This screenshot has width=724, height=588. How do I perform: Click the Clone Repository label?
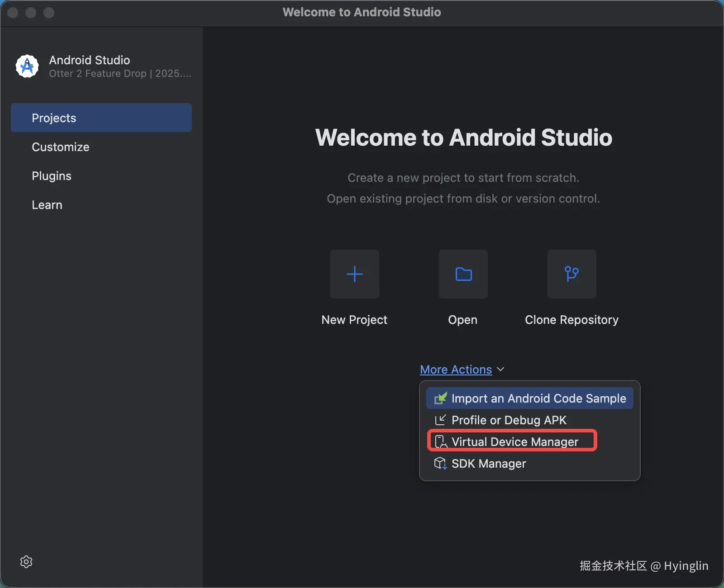(x=572, y=320)
